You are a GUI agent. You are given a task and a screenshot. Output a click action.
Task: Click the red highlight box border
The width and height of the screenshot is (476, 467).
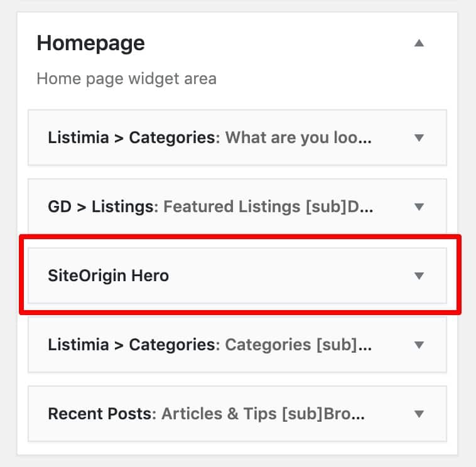(x=242, y=237)
